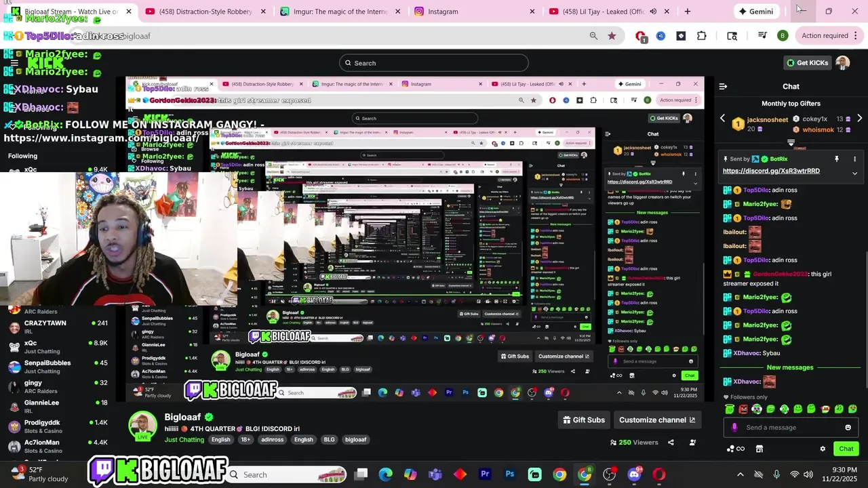Image resolution: width=868 pixels, height=488 pixels.
Task: Open CRAZYTAWN channel in sidebar
Action: tap(58, 327)
